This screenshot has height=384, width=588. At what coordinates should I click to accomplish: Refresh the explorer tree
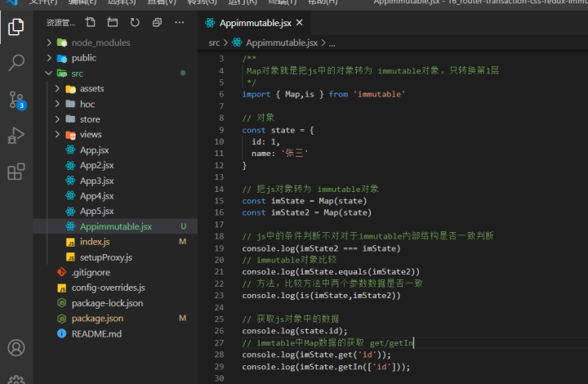(x=135, y=23)
